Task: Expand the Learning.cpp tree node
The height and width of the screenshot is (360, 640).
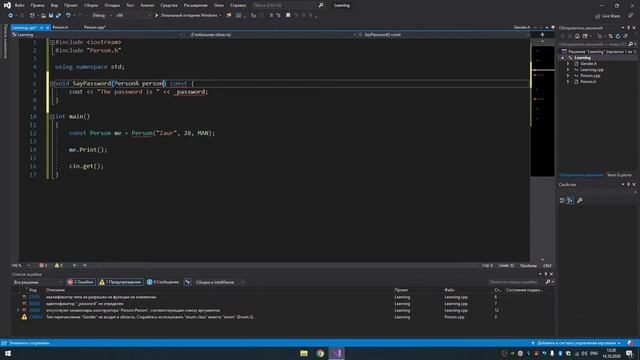Action: pyautogui.click(x=568, y=70)
